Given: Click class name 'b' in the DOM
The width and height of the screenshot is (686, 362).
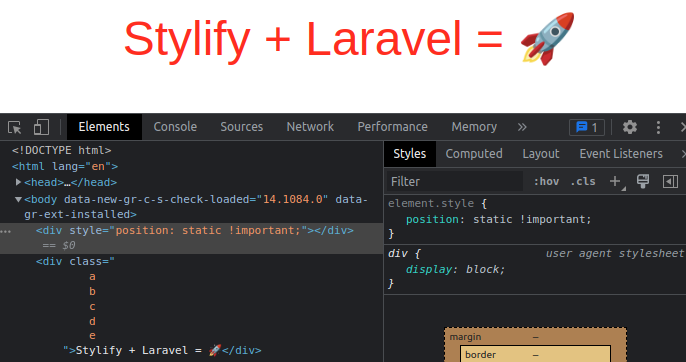Looking at the screenshot, I should (92, 291).
